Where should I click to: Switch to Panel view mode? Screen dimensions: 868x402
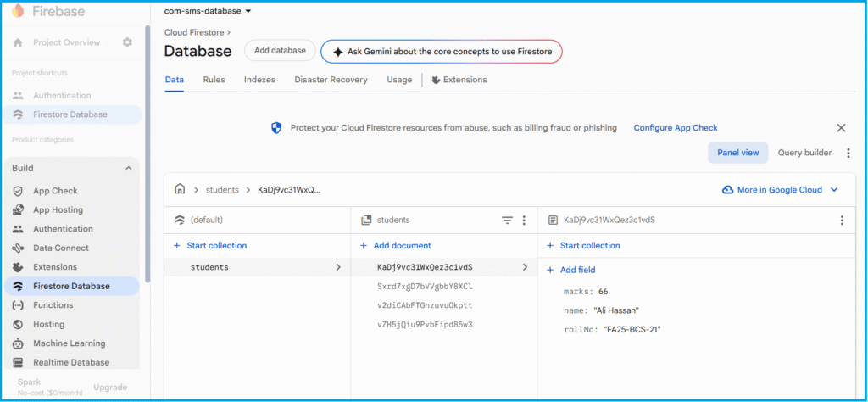[x=737, y=153]
